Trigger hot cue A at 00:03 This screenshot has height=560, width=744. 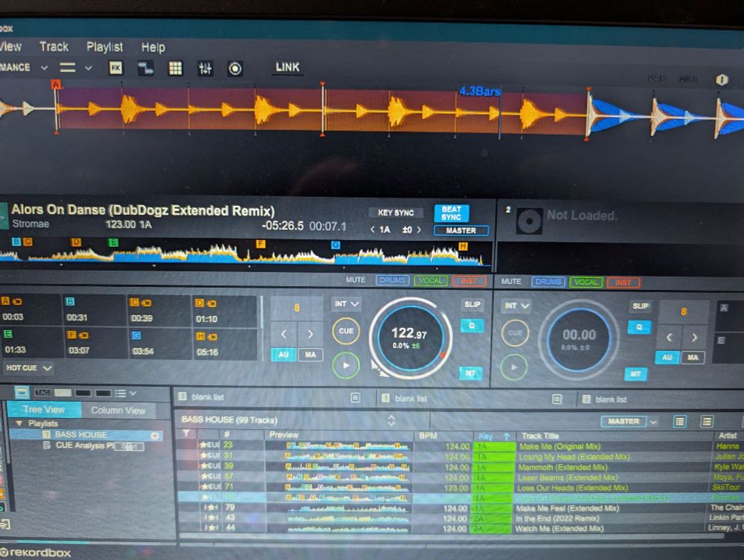click(30, 309)
